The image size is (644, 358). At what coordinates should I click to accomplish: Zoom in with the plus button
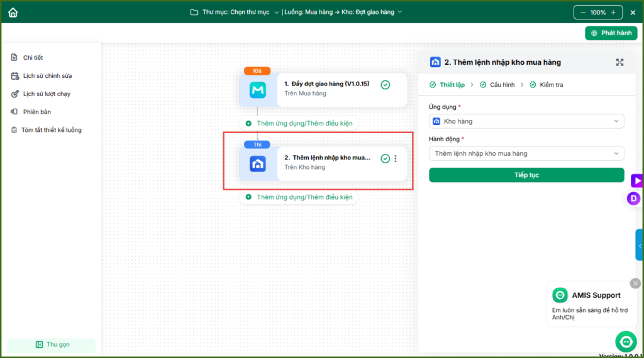tap(613, 13)
